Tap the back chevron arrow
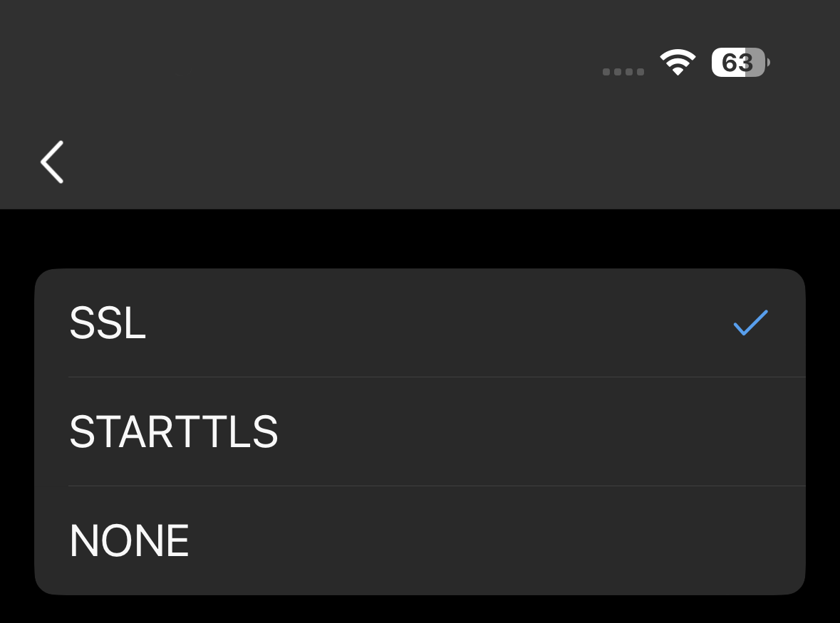The image size is (840, 623). pos(52,162)
